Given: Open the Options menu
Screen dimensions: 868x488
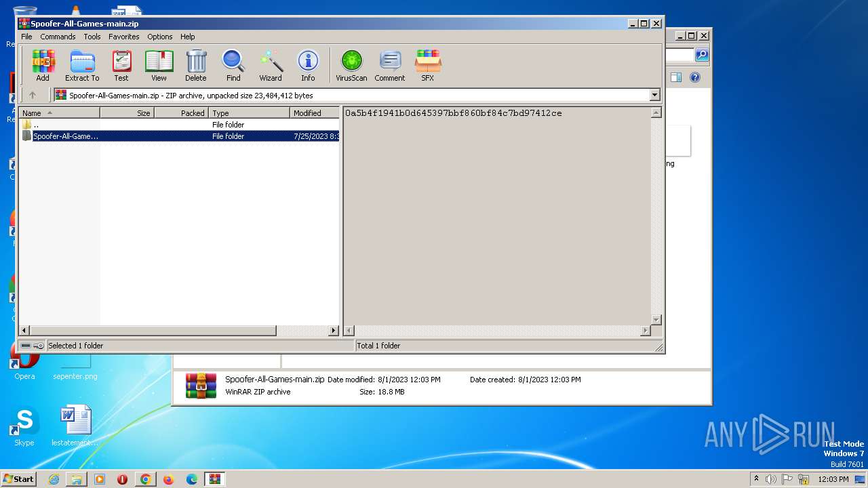Looking at the screenshot, I should [160, 37].
